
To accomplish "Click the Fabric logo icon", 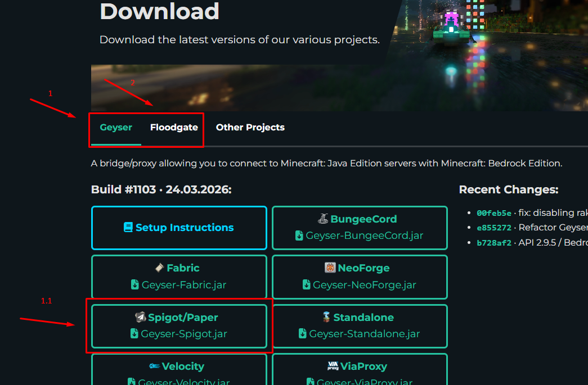I will pyautogui.click(x=159, y=268).
